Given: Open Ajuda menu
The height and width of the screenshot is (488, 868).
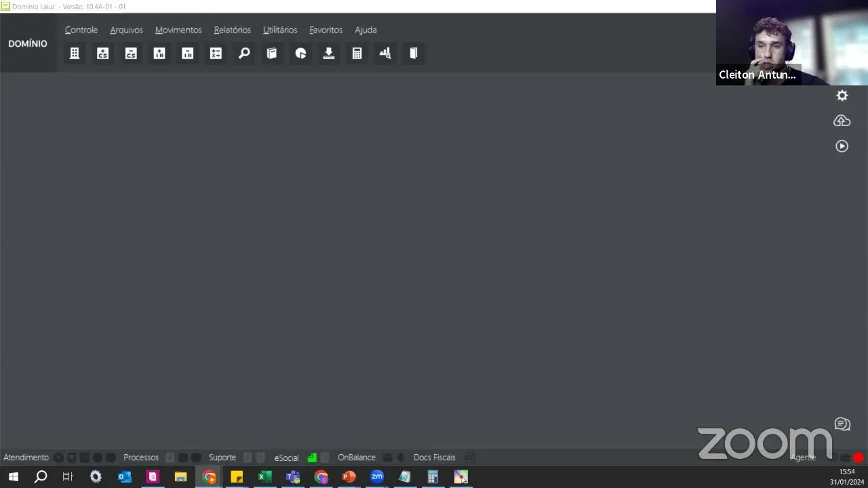Looking at the screenshot, I should [x=366, y=30].
